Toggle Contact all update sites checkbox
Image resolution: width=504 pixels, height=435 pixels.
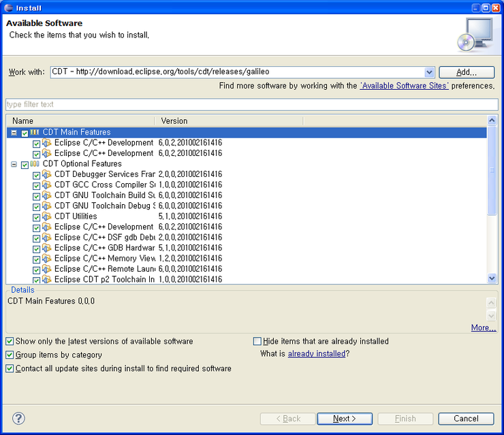click(10, 368)
